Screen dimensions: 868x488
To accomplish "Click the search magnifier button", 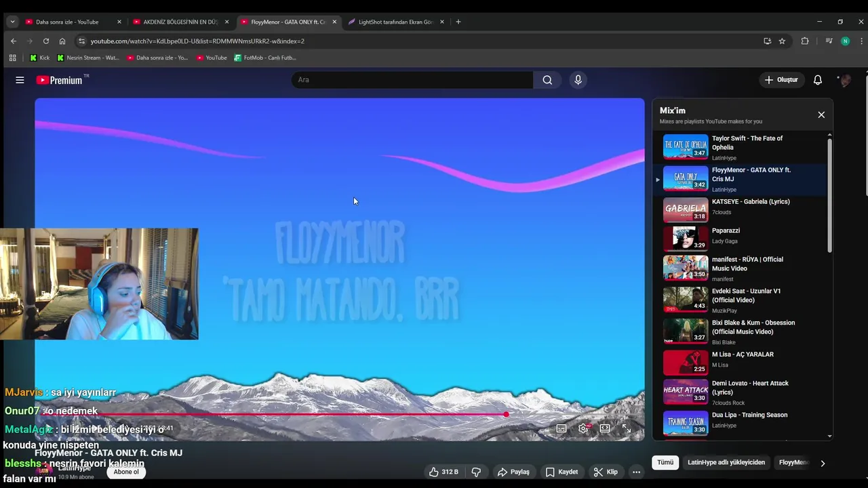I will pyautogui.click(x=547, y=80).
